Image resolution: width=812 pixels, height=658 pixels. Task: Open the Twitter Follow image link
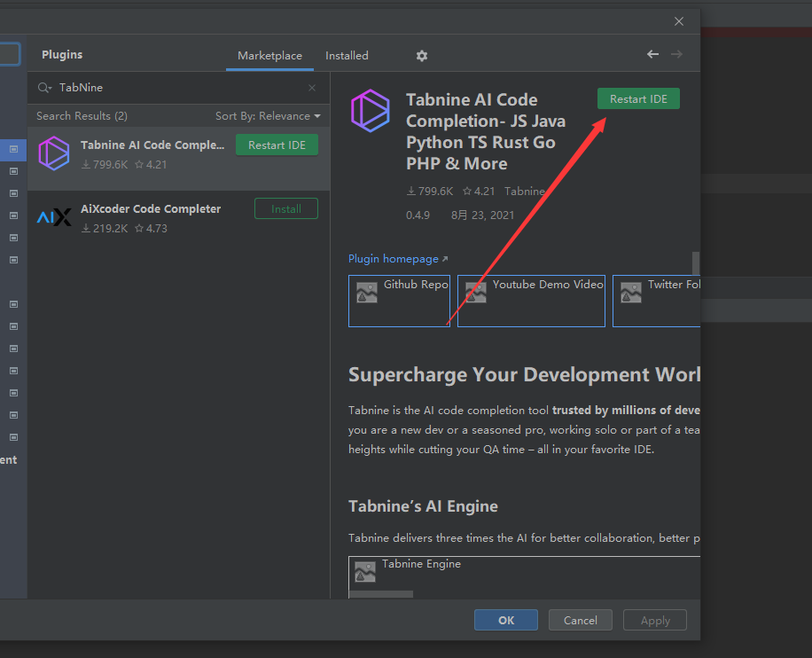[657, 301]
